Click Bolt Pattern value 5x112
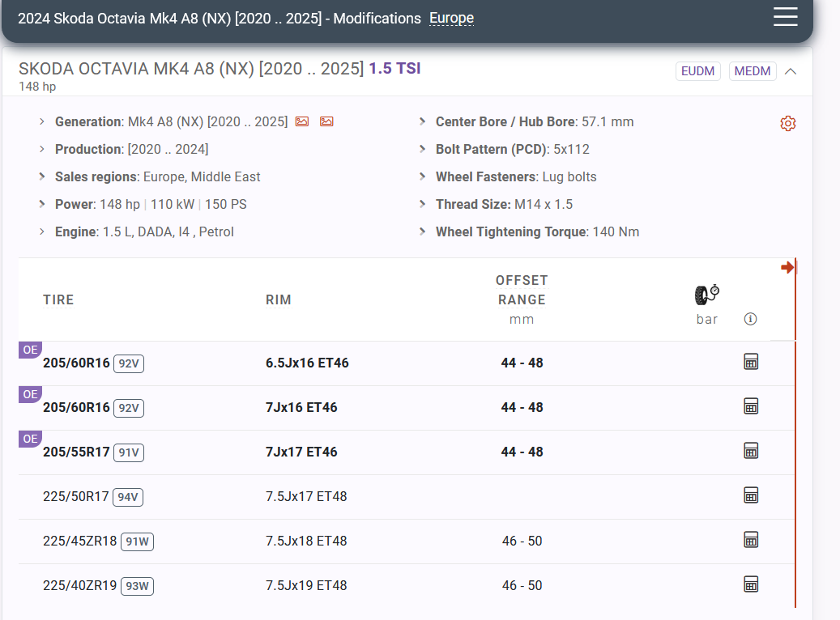This screenshot has width=840, height=620. [571, 149]
